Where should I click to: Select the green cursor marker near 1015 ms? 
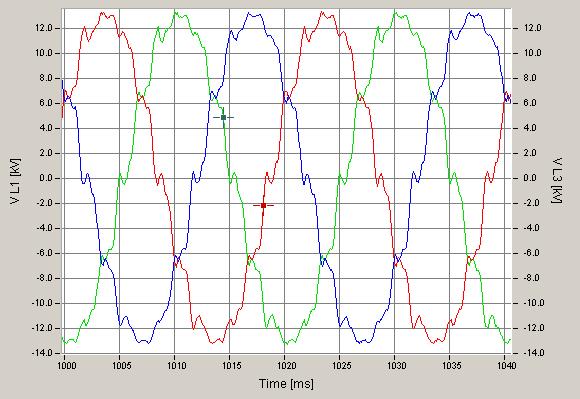[x=223, y=117]
